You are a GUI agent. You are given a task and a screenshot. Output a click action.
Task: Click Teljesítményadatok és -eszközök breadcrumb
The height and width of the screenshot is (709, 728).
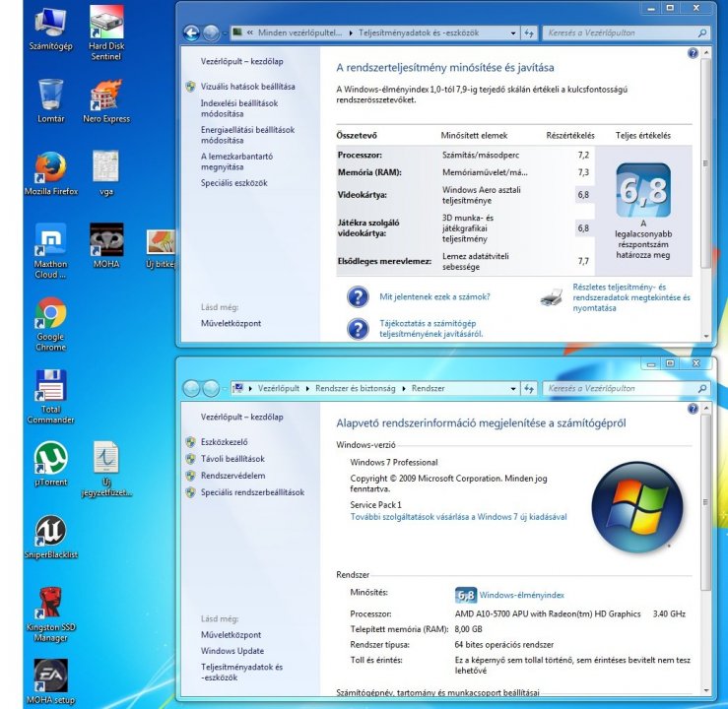point(419,32)
